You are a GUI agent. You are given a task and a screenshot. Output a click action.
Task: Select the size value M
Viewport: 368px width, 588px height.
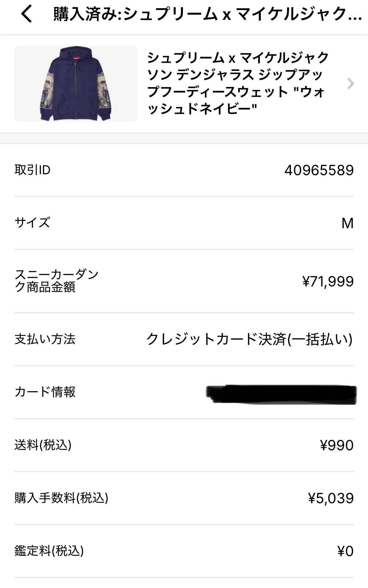pyautogui.click(x=348, y=223)
